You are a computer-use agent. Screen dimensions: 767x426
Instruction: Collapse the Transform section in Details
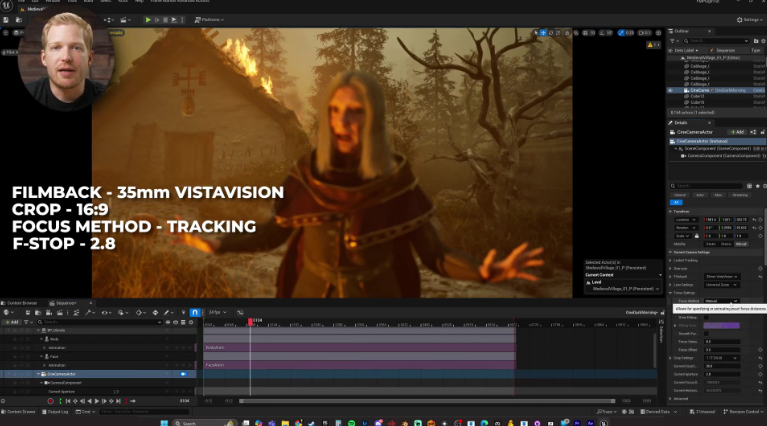click(x=671, y=212)
